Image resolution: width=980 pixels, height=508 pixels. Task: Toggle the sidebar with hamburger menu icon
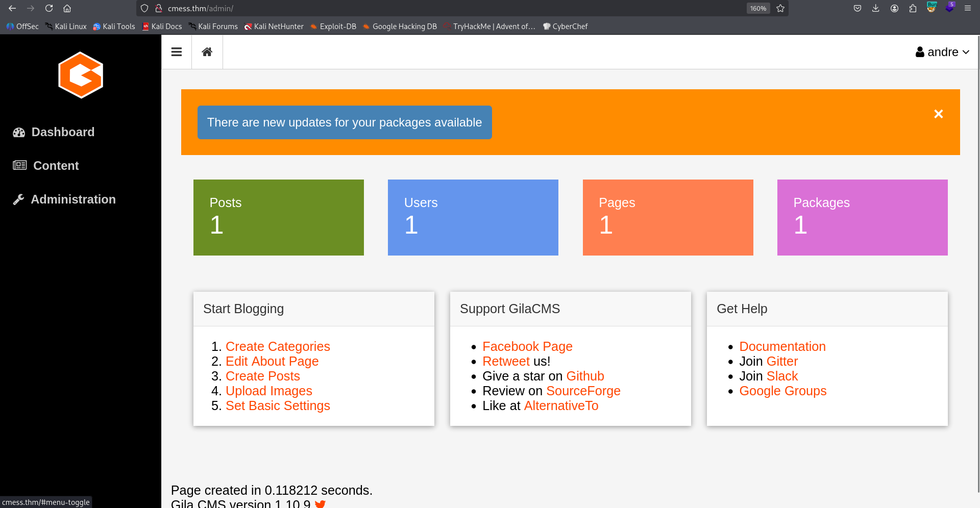click(x=177, y=52)
